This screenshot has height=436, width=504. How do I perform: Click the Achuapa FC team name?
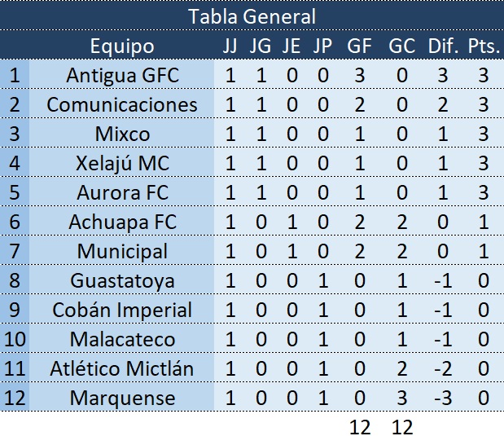point(122,222)
